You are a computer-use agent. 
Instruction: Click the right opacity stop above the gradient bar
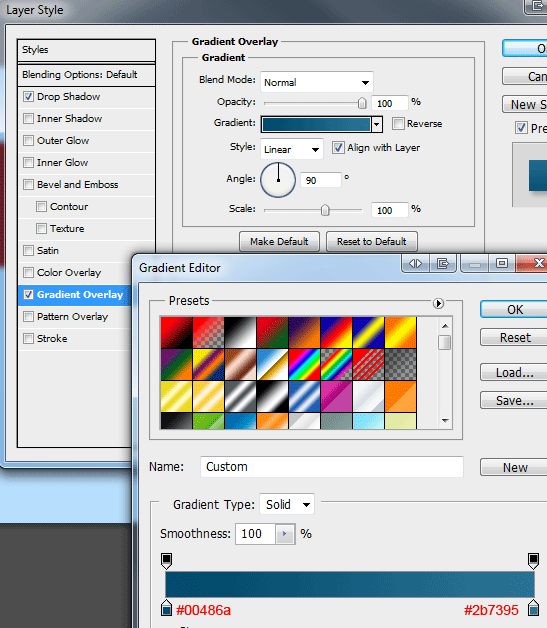click(x=533, y=561)
